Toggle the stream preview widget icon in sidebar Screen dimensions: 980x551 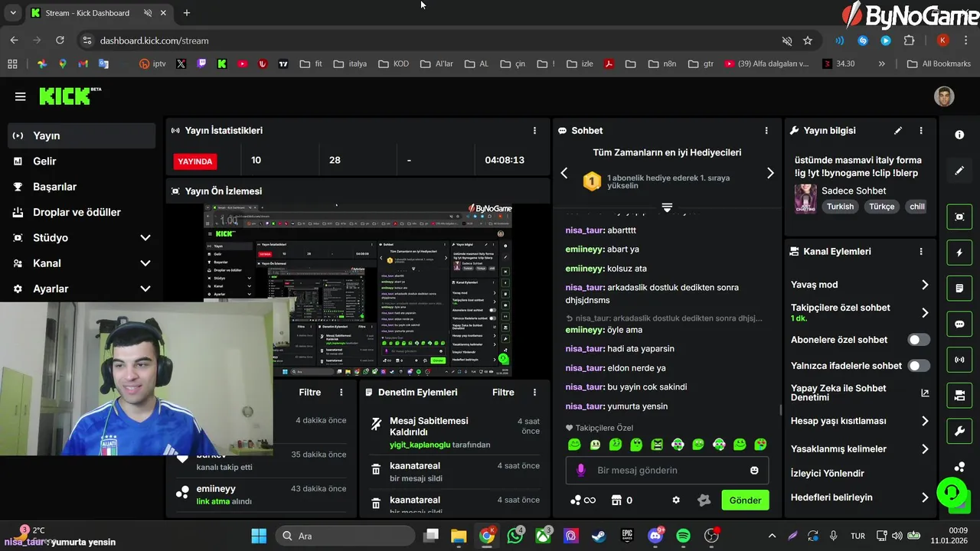959,217
